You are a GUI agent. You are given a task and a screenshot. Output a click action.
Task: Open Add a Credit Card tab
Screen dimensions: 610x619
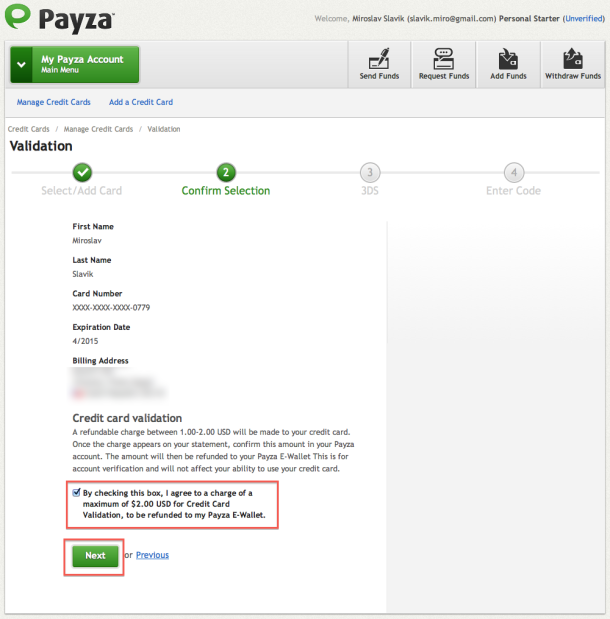point(141,102)
